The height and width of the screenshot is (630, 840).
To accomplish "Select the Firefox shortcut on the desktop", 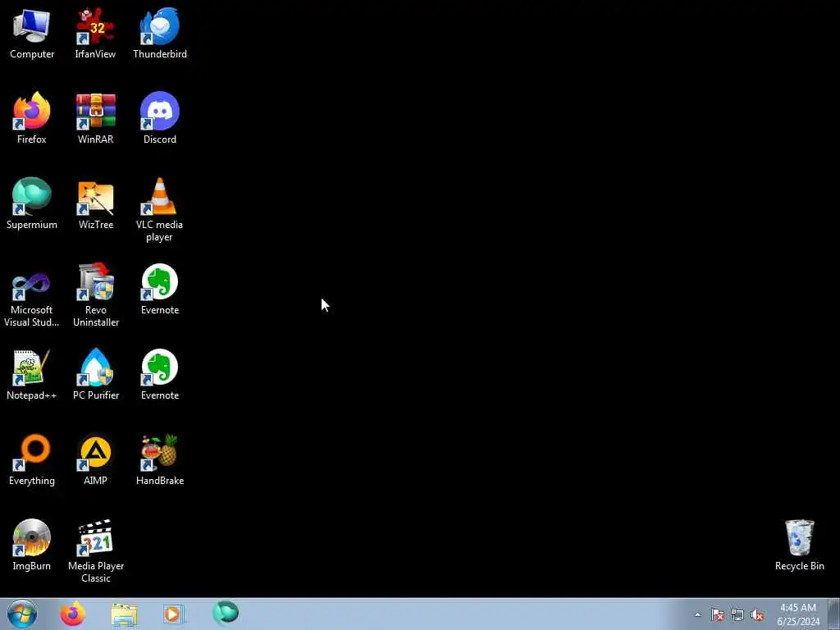I will point(32,118).
